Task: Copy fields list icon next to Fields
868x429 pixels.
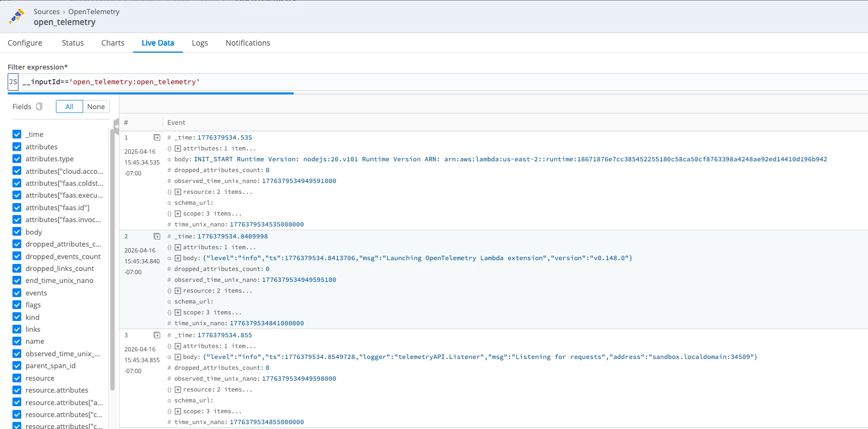Action: (39, 107)
